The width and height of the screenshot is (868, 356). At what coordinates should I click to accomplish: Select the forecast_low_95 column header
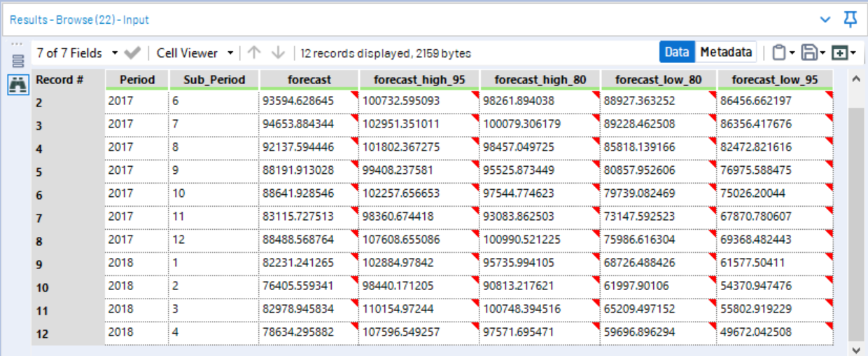click(775, 79)
